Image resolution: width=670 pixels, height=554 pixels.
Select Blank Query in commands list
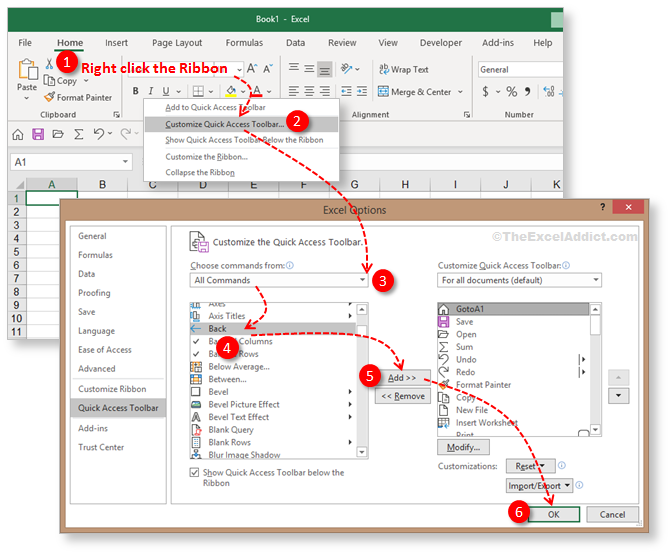[273, 430]
